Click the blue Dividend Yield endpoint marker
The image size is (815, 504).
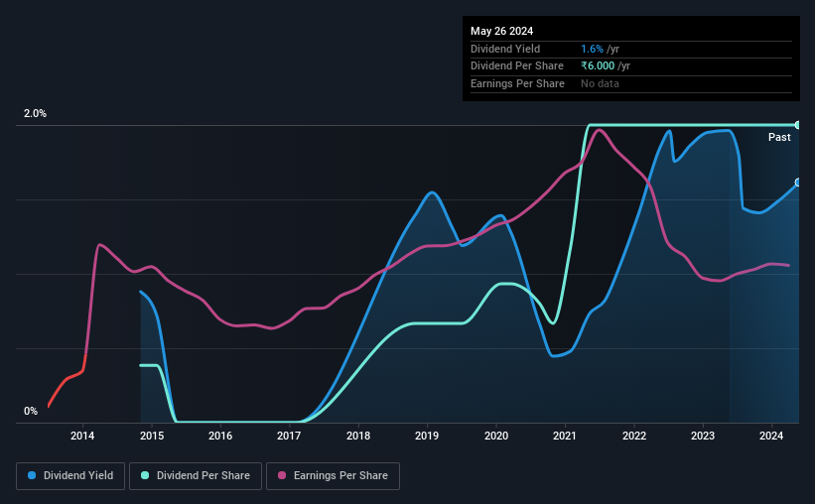tap(798, 183)
